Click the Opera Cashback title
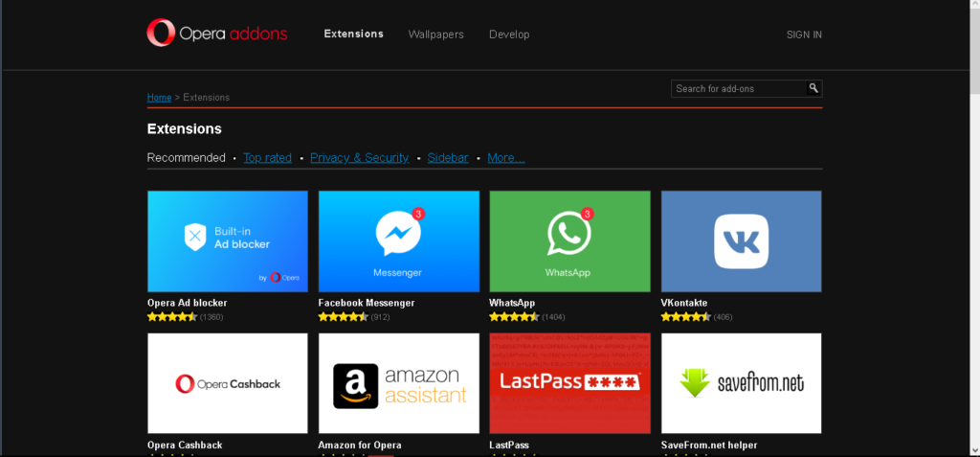This screenshot has height=457, width=980. (185, 446)
